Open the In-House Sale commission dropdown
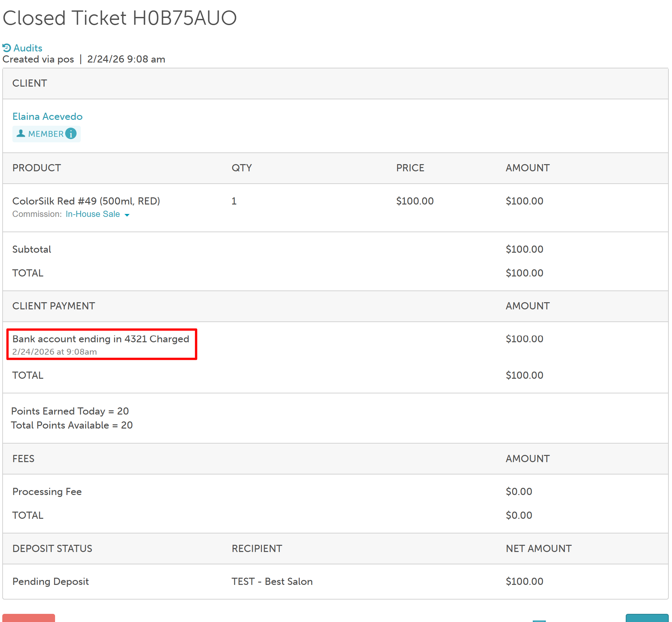672x622 pixels. (x=93, y=214)
